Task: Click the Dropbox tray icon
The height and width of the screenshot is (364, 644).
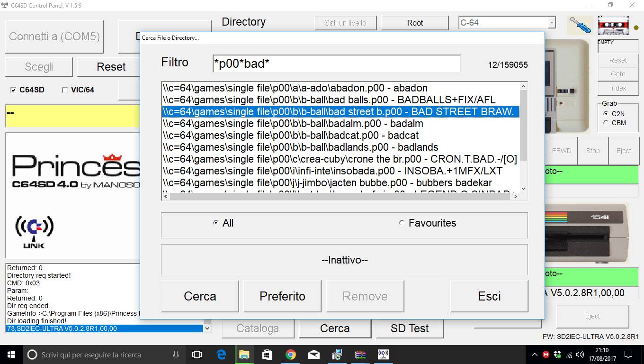Action: click(557, 355)
